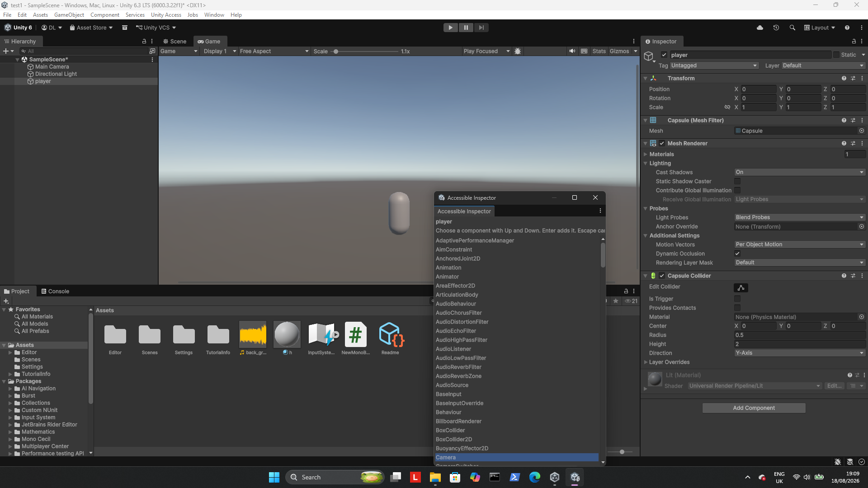Open Capsule Collider more options menu
Viewport: 868px width, 488px height.
coord(862,276)
